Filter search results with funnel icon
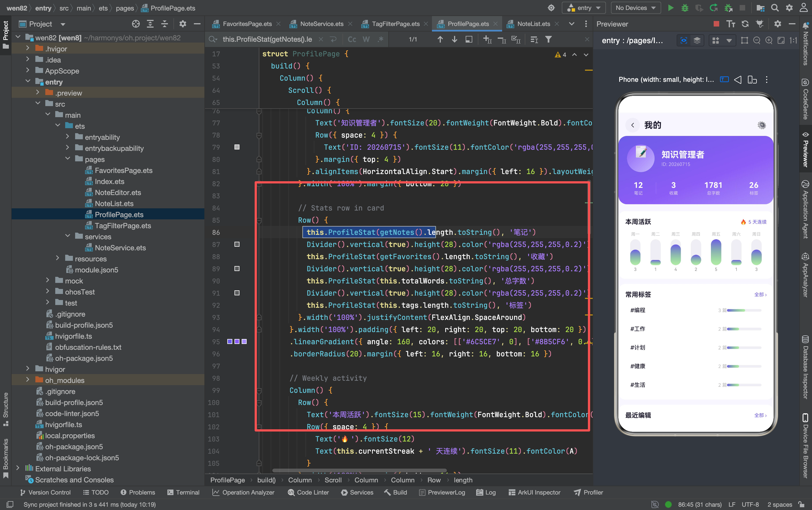The height and width of the screenshot is (510, 812). [x=549, y=40]
